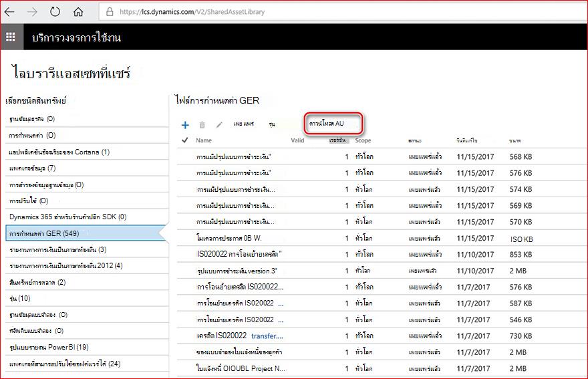Screen dimensions: 588x379
Task: Click the browser back arrow
Action: click(x=9, y=11)
